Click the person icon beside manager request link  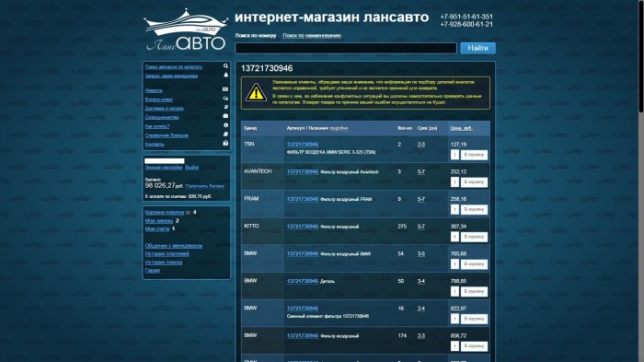pos(225,75)
